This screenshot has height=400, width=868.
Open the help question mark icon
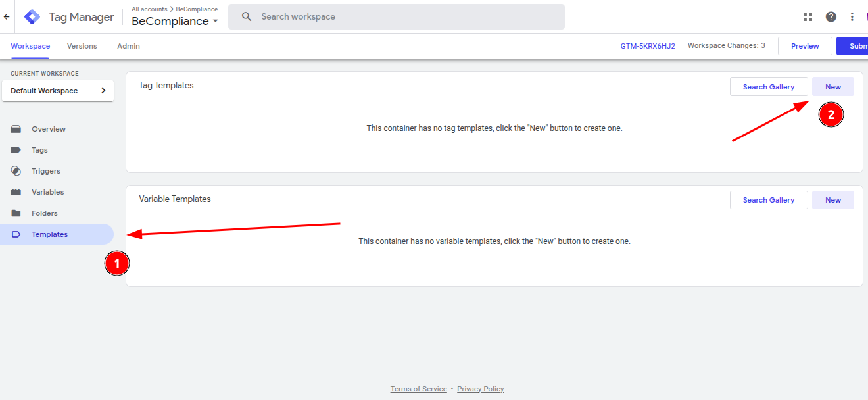pyautogui.click(x=831, y=17)
